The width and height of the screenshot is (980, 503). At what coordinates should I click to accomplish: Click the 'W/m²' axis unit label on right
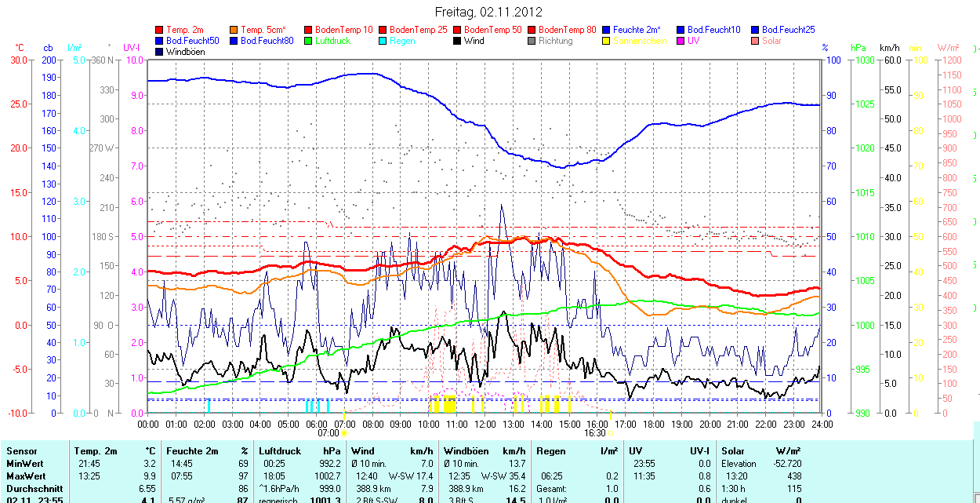949,49
